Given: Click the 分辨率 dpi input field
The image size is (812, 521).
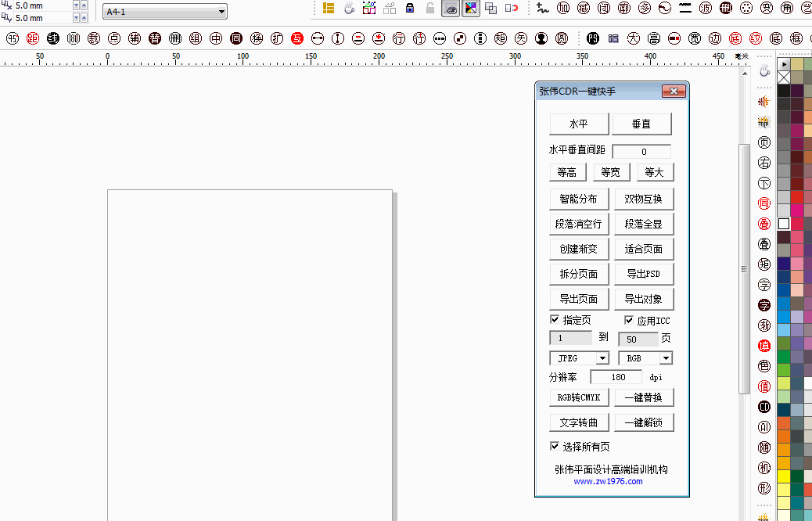Looking at the screenshot, I should (x=616, y=377).
